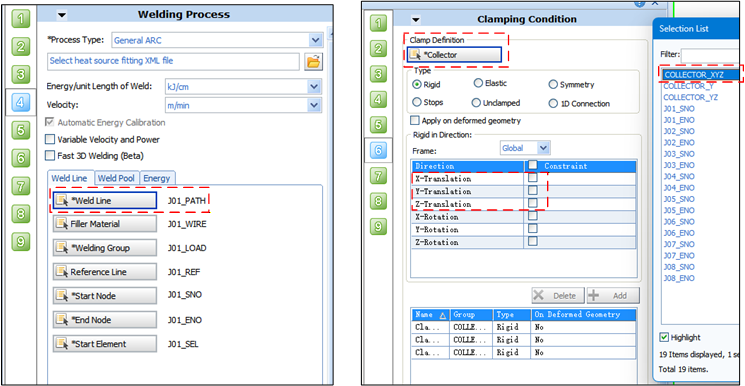This screenshot has width=745, height=386.
Task: Click the heat source XML file field
Action: click(x=173, y=61)
